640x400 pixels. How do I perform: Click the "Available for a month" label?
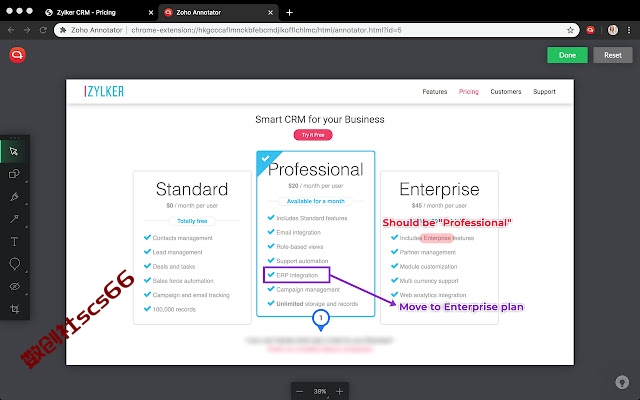click(x=316, y=201)
